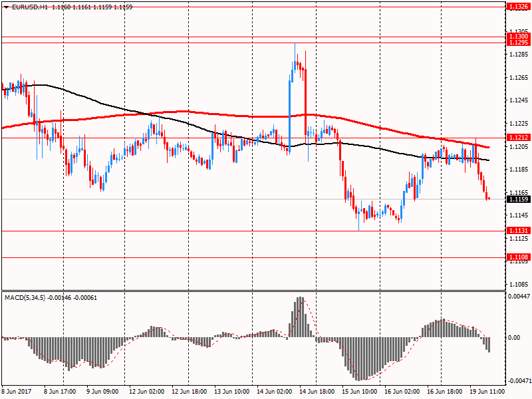This screenshot has height=399, width=532.
Task: Click the 1.1145 price scale value
Action: [519, 215]
